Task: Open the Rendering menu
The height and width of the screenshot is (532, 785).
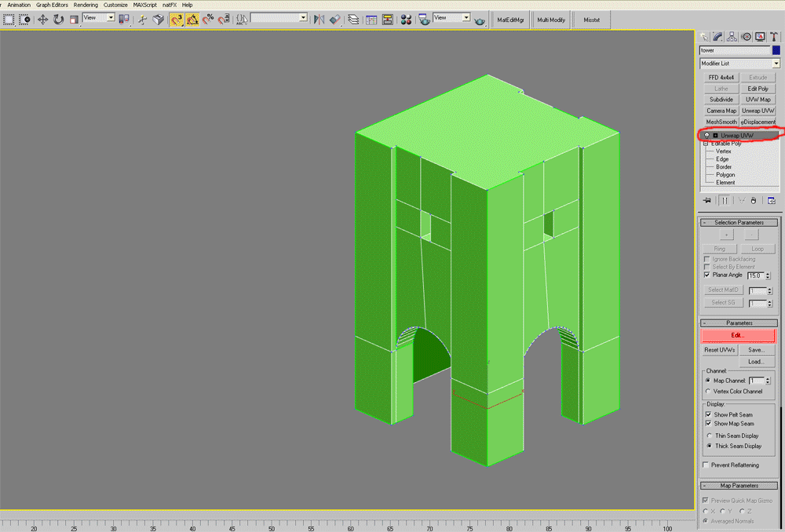Action: coord(86,5)
